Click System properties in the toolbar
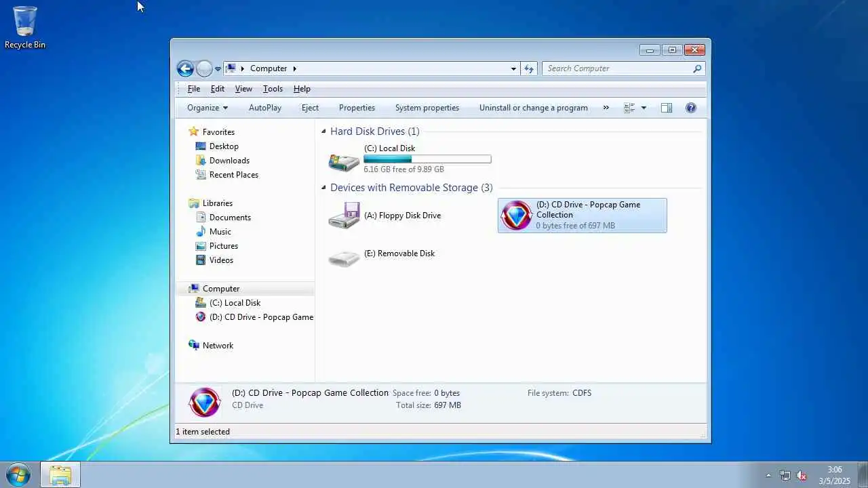 427,108
